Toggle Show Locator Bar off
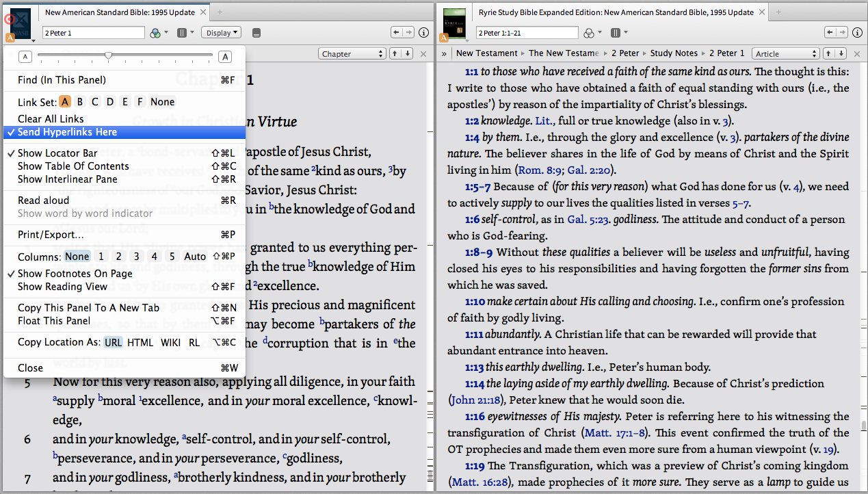The image size is (868, 494). (124, 153)
